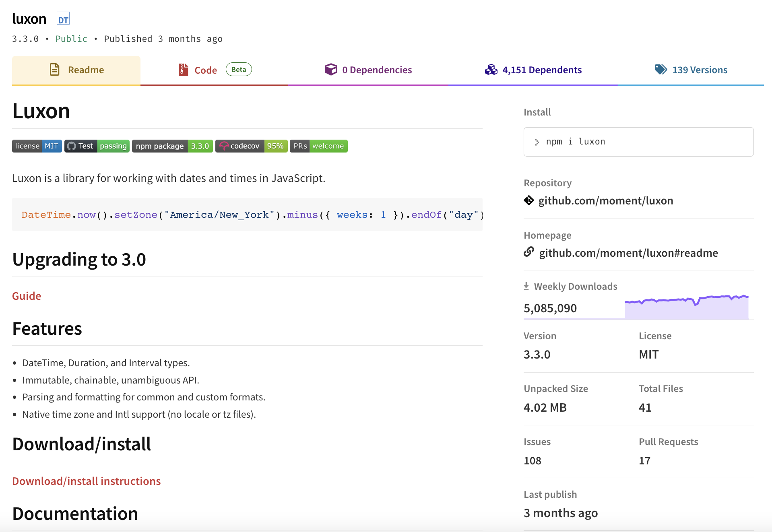This screenshot has height=532, width=772.
Task: Follow the Download/install instructions link
Action: (86, 481)
